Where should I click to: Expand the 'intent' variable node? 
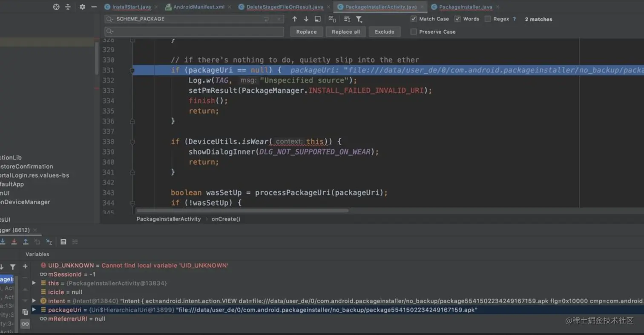[34, 301]
